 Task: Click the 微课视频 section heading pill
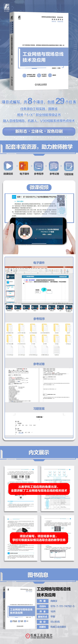(x=39, y=187)
